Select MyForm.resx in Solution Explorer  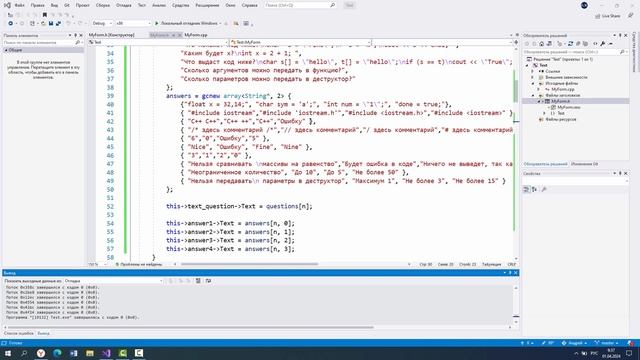click(x=568, y=107)
